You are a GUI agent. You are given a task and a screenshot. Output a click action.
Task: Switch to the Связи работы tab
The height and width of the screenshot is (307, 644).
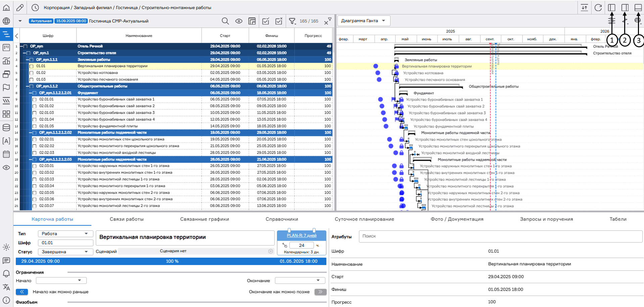point(127,219)
